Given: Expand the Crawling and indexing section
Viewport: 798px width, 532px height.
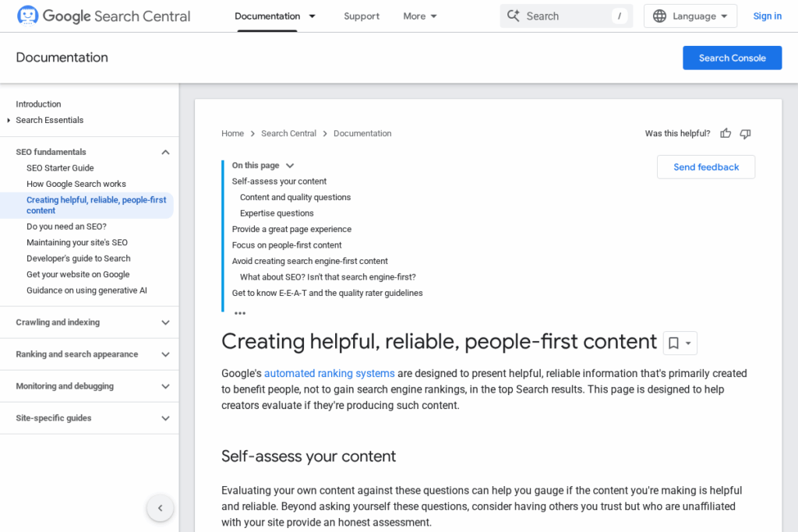Looking at the screenshot, I should [x=165, y=322].
